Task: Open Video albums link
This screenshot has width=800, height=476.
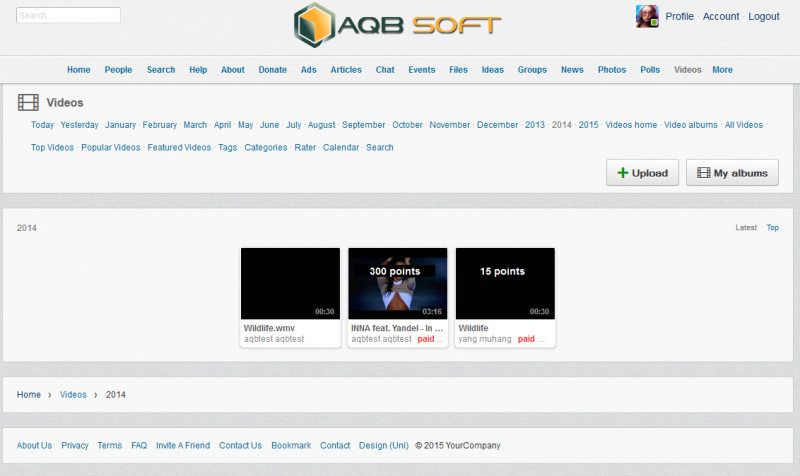Action: (690, 125)
